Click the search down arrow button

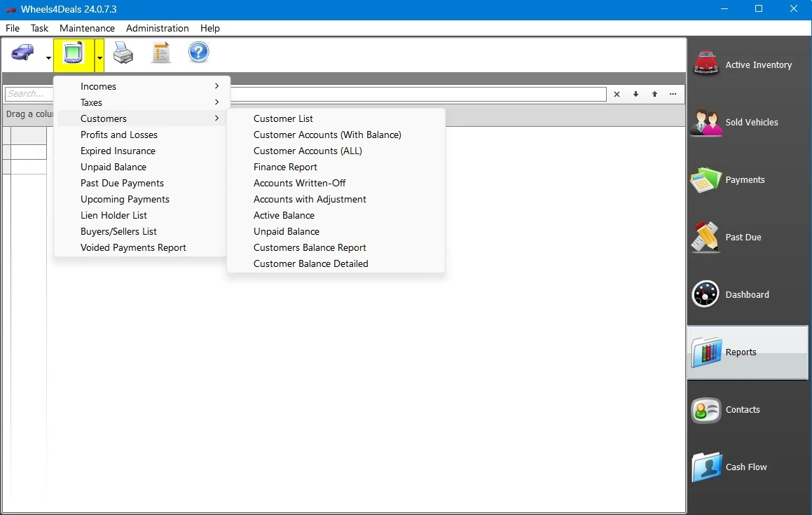pos(636,94)
